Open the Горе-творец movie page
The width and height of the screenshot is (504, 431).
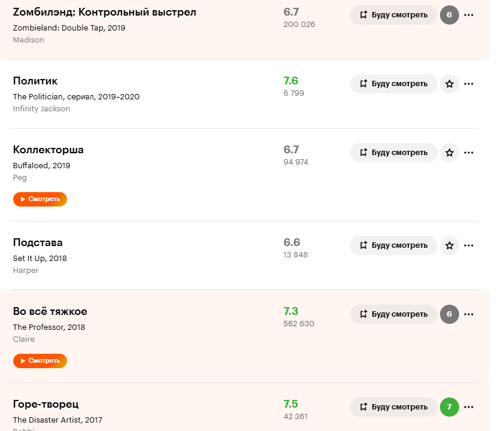click(46, 405)
